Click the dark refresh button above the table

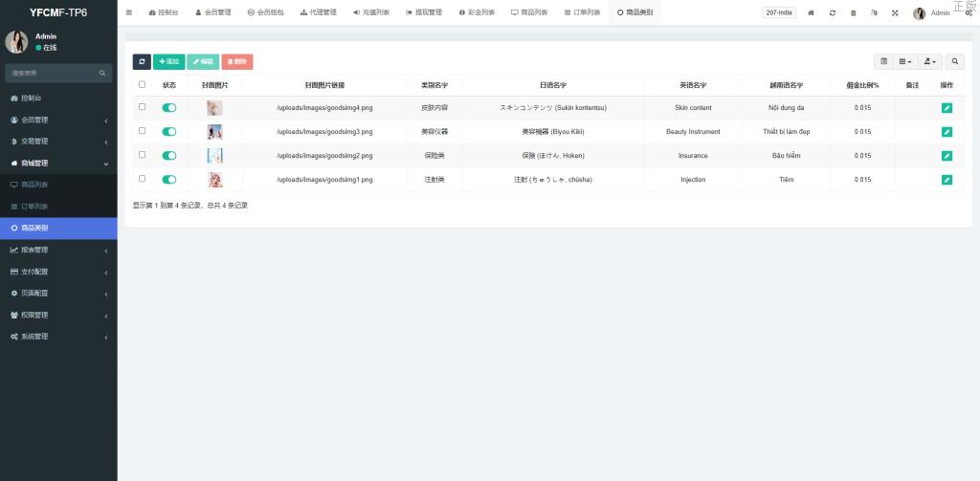142,62
